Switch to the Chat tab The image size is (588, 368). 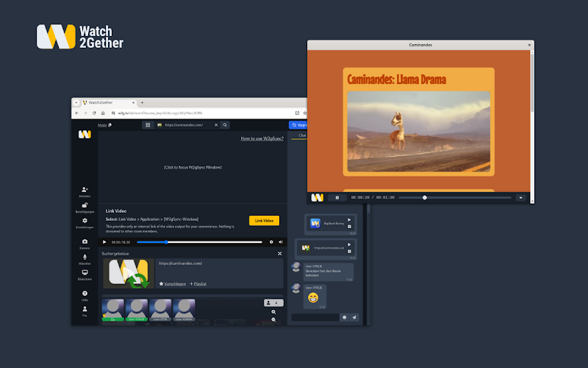[x=301, y=135]
